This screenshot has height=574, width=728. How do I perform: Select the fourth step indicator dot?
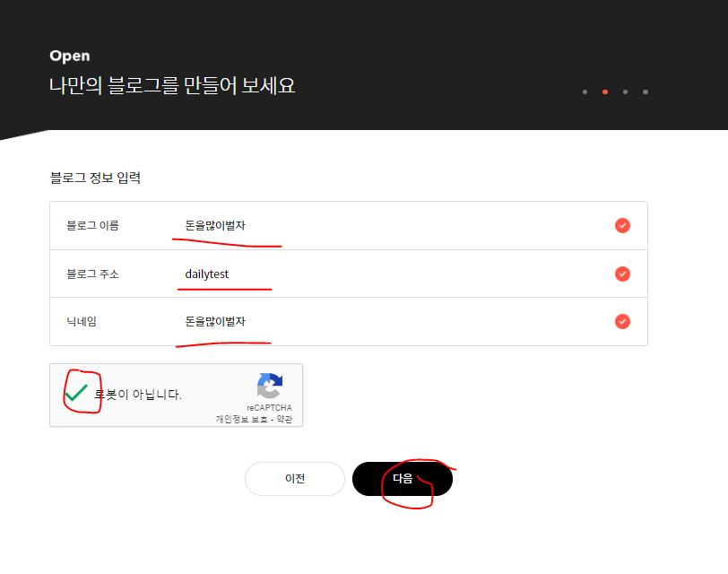point(646,92)
